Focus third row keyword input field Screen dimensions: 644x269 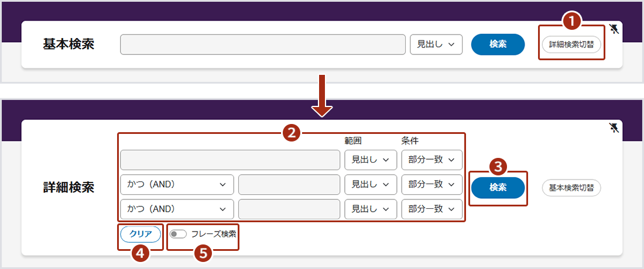(289, 209)
